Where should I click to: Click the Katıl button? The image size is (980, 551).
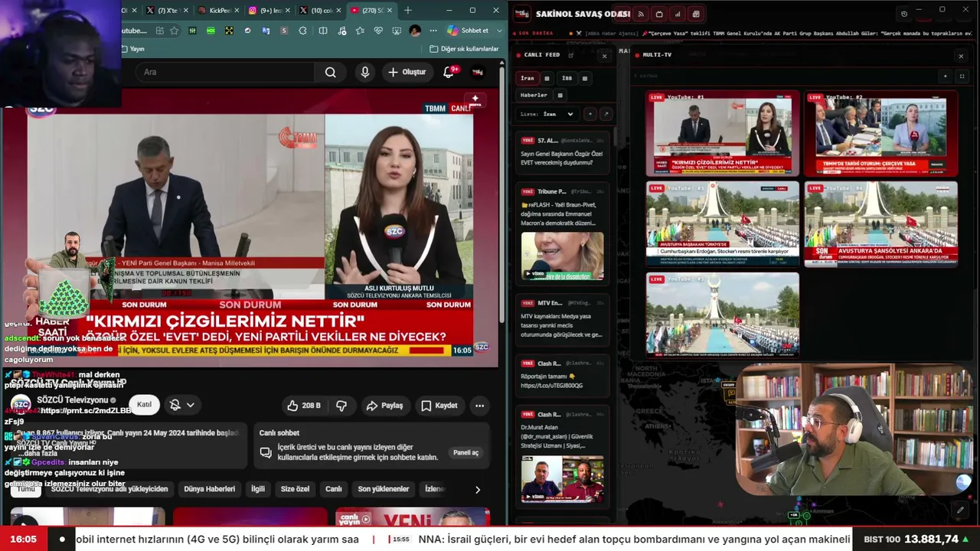point(144,405)
